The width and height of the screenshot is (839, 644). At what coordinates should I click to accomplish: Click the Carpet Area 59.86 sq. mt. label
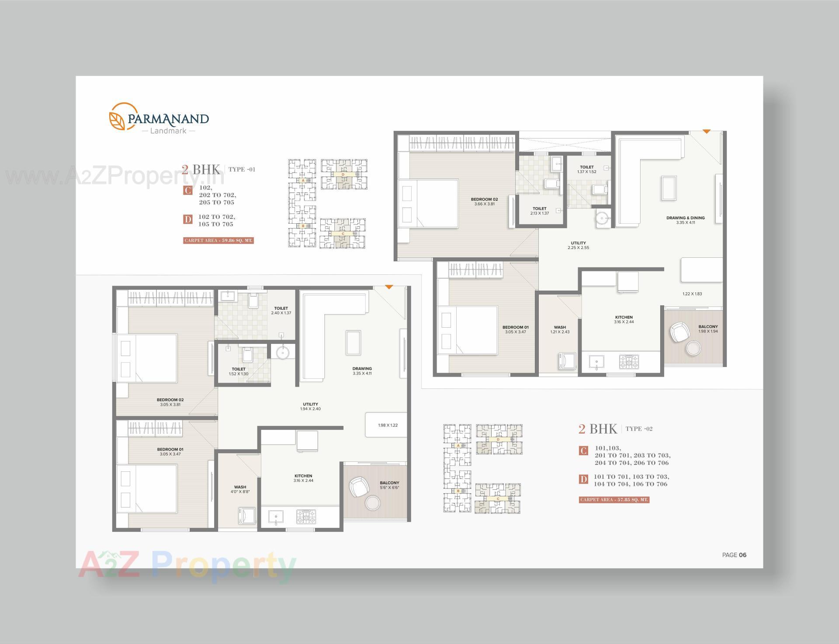point(218,241)
